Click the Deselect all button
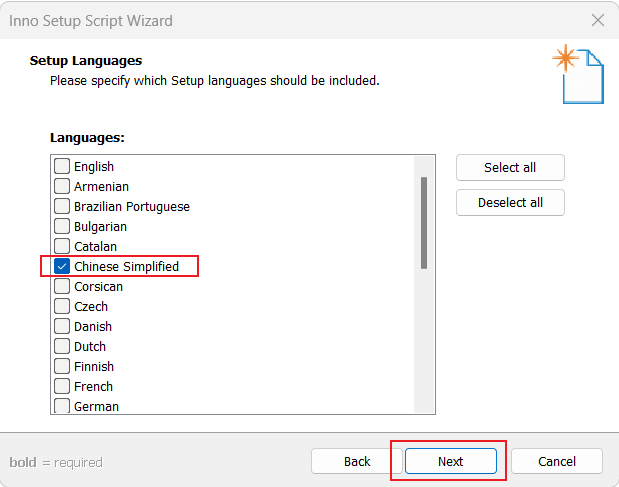This screenshot has width=619, height=487. tap(510, 203)
